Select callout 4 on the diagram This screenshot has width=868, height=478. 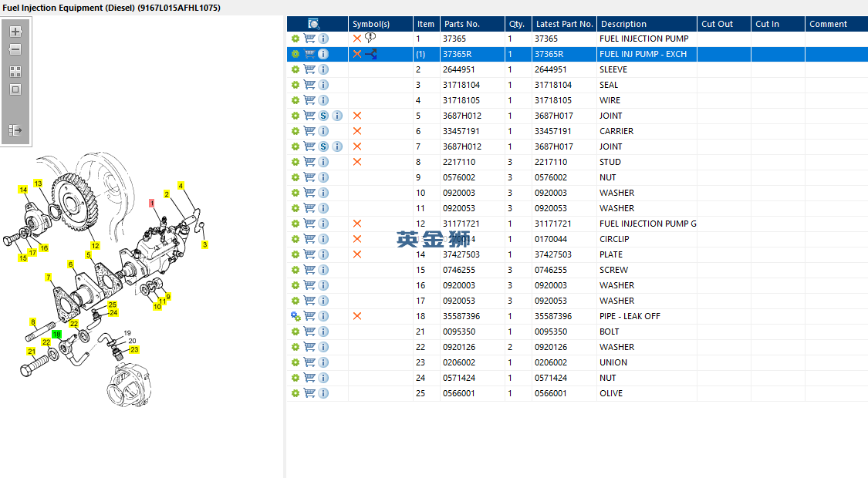tap(181, 186)
